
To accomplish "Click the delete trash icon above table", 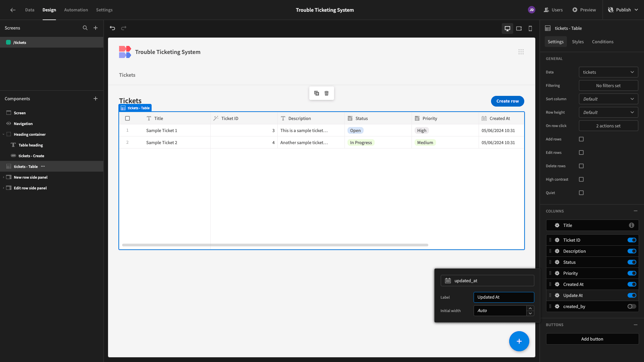I will point(327,93).
